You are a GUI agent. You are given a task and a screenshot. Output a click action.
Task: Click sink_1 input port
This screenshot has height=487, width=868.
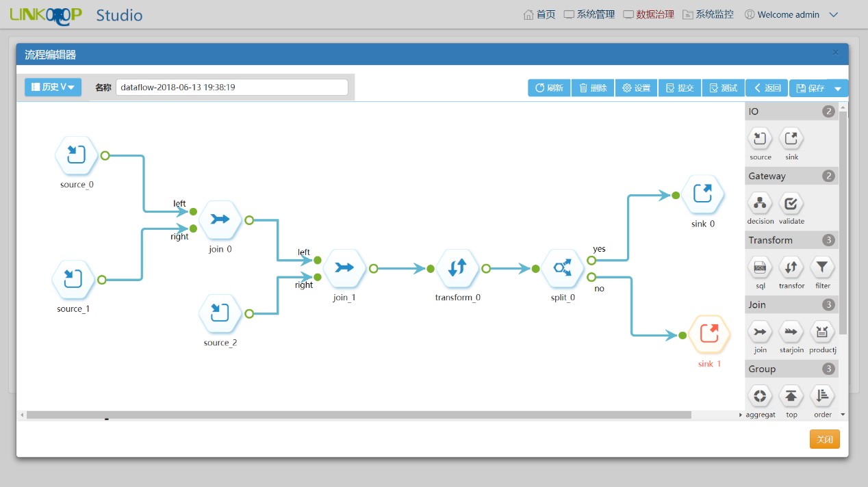pos(682,335)
